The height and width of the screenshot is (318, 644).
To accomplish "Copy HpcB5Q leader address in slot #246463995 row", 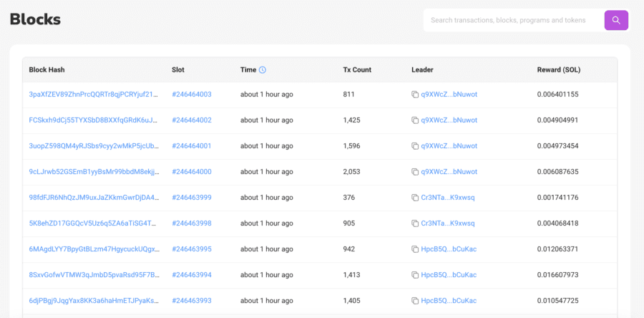I will [x=415, y=249].
